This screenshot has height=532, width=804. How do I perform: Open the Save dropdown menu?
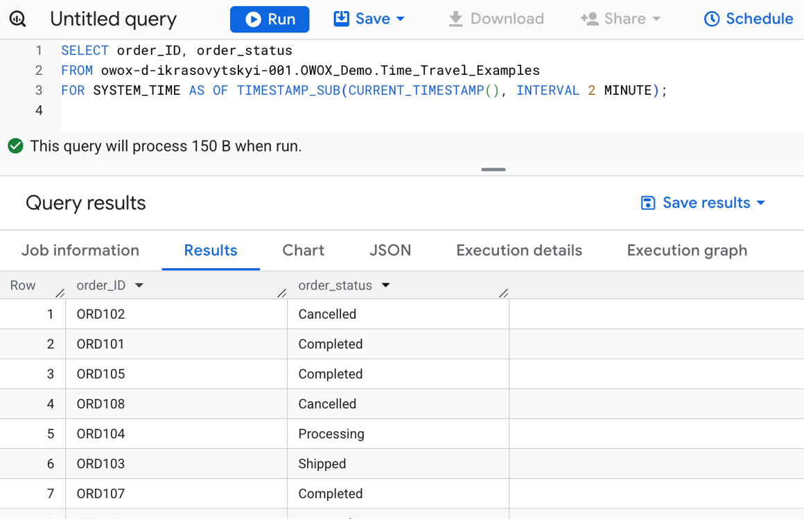[x=369, y=19]
